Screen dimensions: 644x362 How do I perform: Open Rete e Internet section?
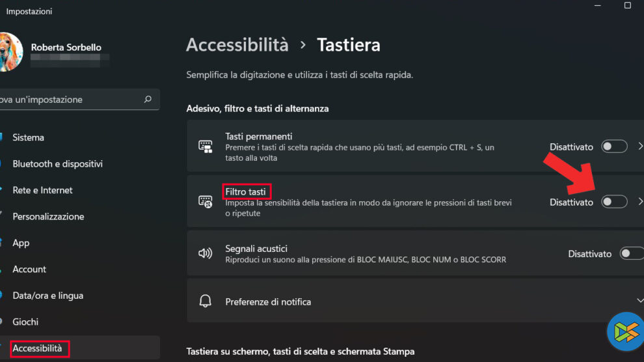tap(42, 190)
